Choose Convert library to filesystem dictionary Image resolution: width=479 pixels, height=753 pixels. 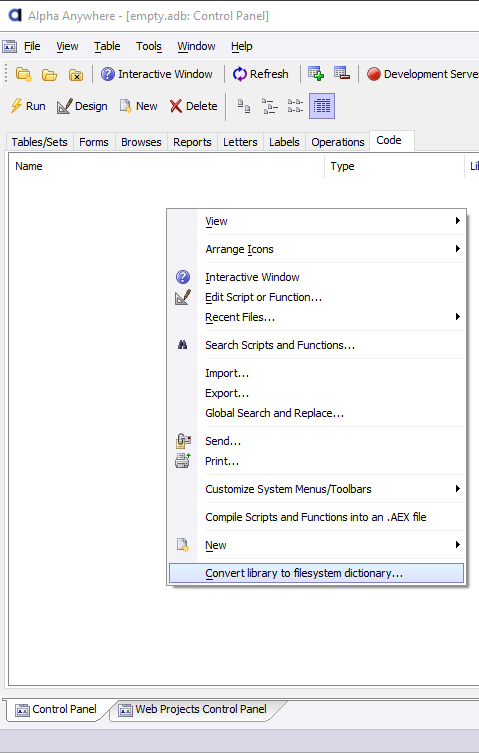(317, 573)
